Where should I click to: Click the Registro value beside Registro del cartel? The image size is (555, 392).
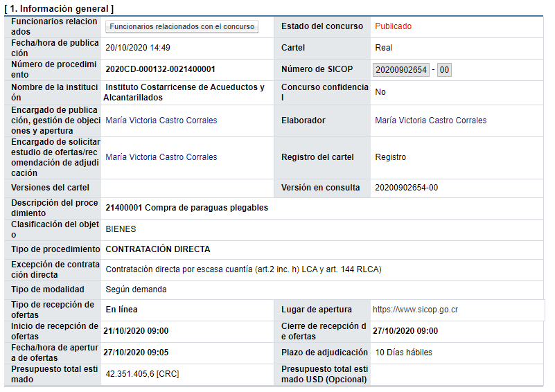390,157
